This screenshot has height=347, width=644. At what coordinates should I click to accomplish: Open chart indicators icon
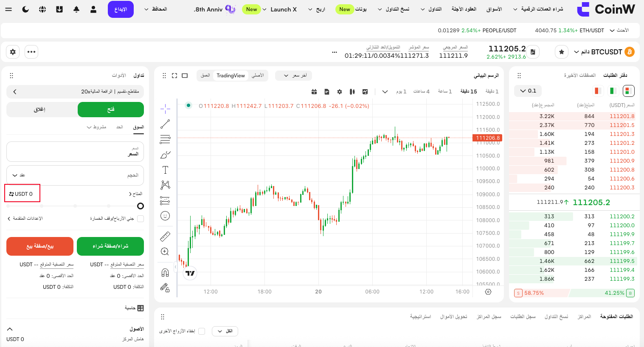[x=365, y=91]
